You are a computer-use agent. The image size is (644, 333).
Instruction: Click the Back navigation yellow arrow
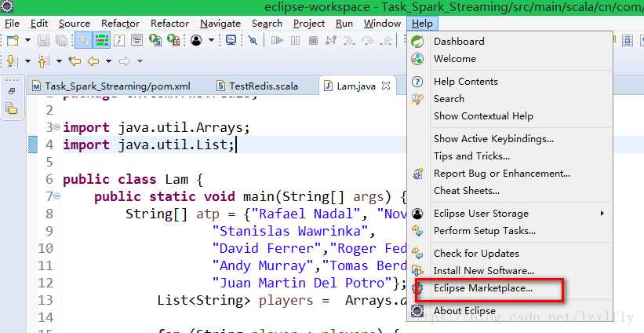tap(93, 61)
